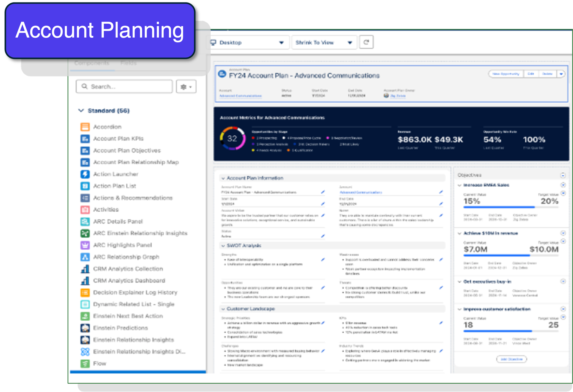This screenshot has width=573, height=392.
Task: Open Advanced Communications link in Account Plan Information
Action: pyautogui.click(x=361, y=192)
